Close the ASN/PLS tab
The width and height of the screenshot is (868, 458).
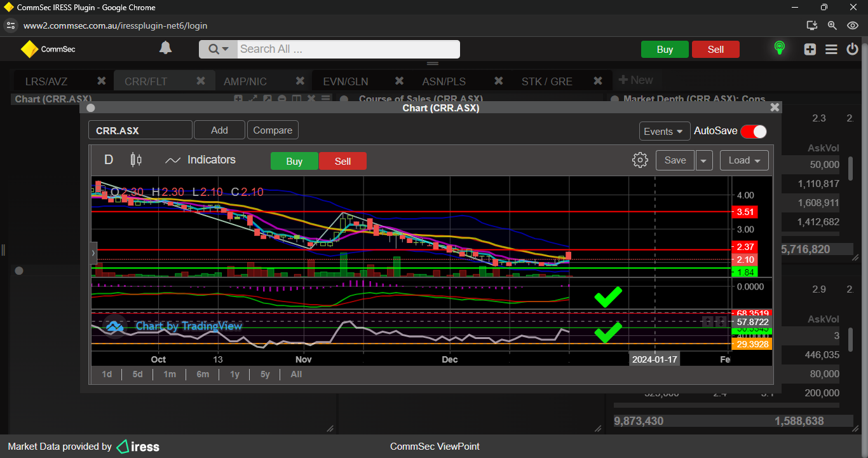pos(499,81)
